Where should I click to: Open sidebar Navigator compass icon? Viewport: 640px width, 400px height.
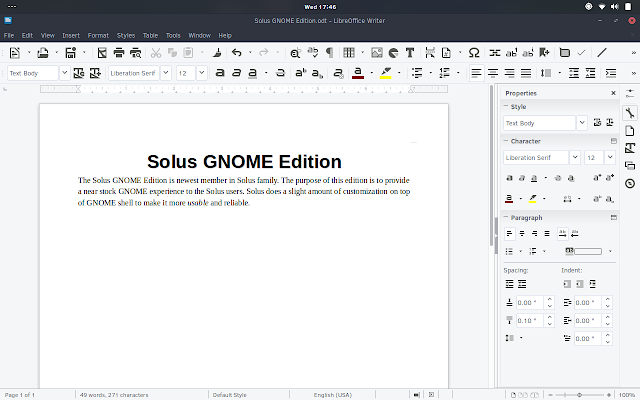pos(630,183)
